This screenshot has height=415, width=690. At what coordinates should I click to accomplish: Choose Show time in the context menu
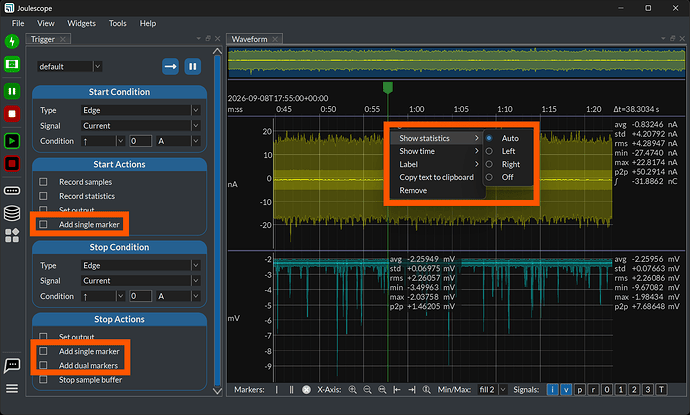click(438, 151)
